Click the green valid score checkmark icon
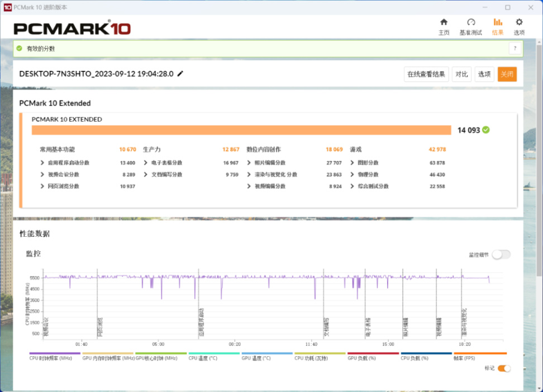 coord(20,49)
